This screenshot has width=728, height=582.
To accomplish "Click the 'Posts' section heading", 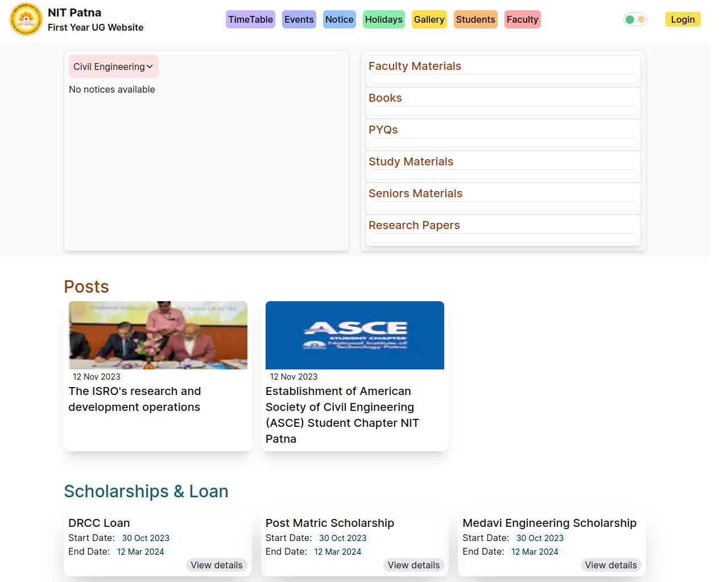I will pos(86,286).
